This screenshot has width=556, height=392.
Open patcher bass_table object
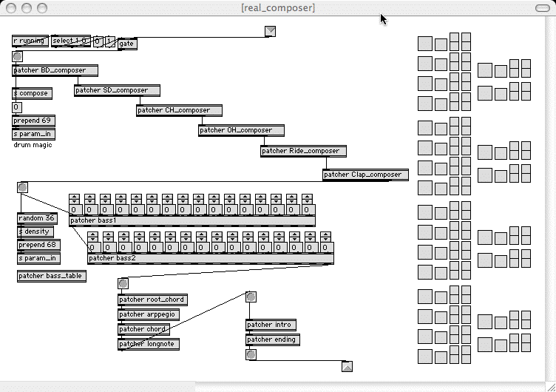point(52,276)
